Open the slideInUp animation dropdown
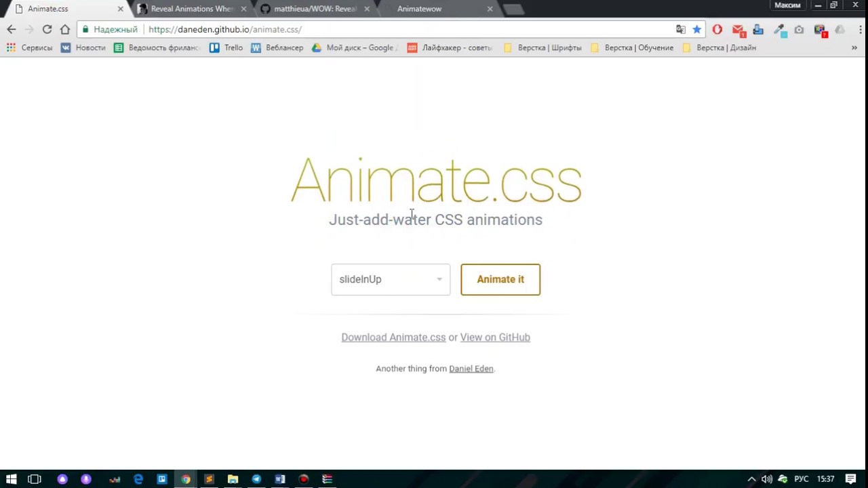Viewport: 868px width, 488px height. pos(391,279)
